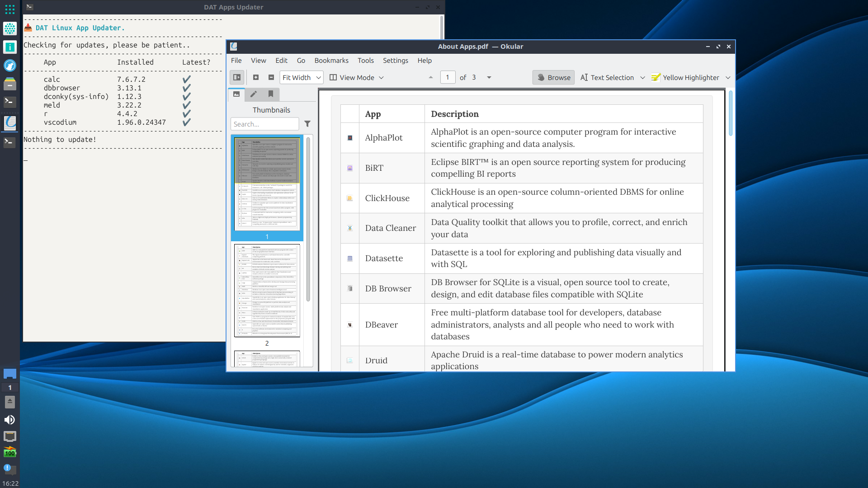Activate the Browse tool
The width and height of the screenshot is (868, 488).
coord(554,77)
